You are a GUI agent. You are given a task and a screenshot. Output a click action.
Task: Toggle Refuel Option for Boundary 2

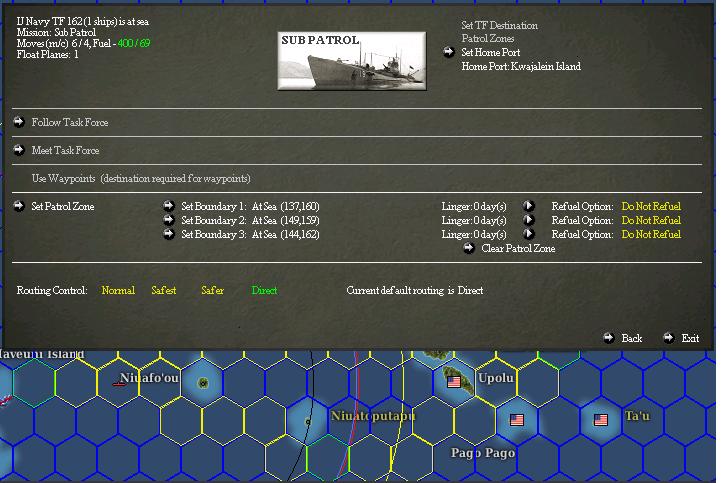coord(651,220)
